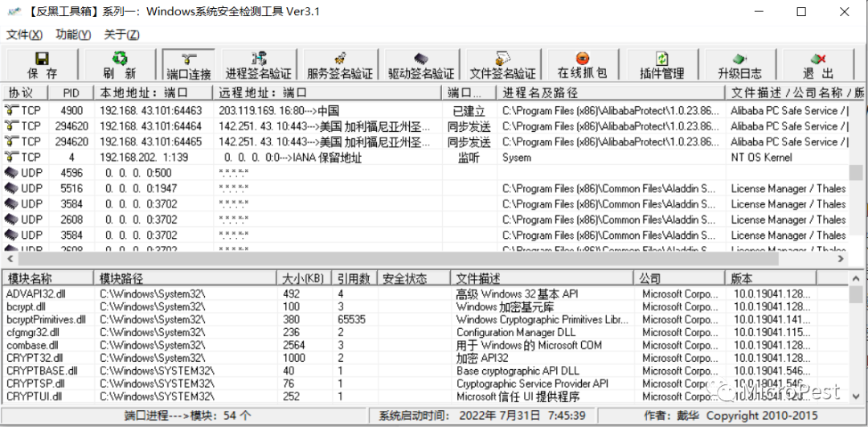Start 在线抓包 packet capture
The image size is (868, 427).
click(x=582, y=65)
